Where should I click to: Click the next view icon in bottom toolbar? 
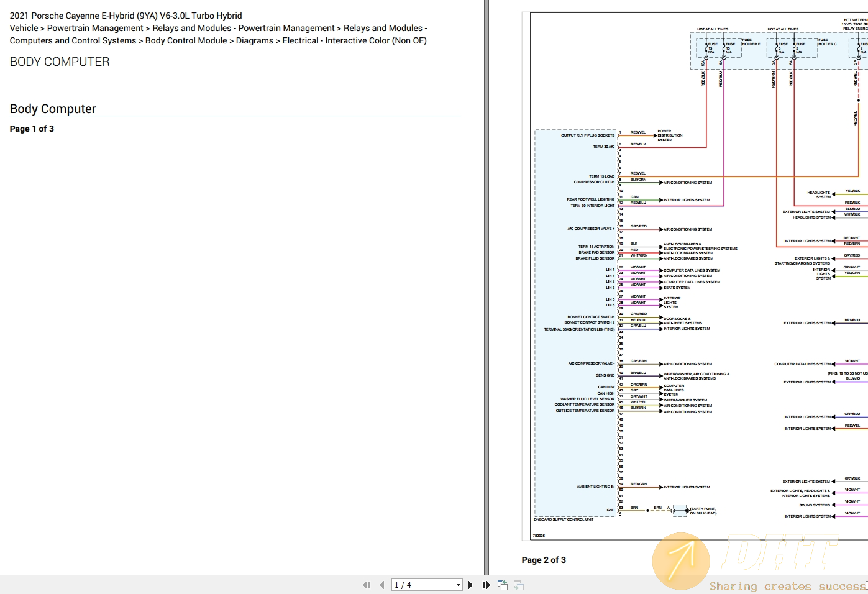[x=519, y=585]
